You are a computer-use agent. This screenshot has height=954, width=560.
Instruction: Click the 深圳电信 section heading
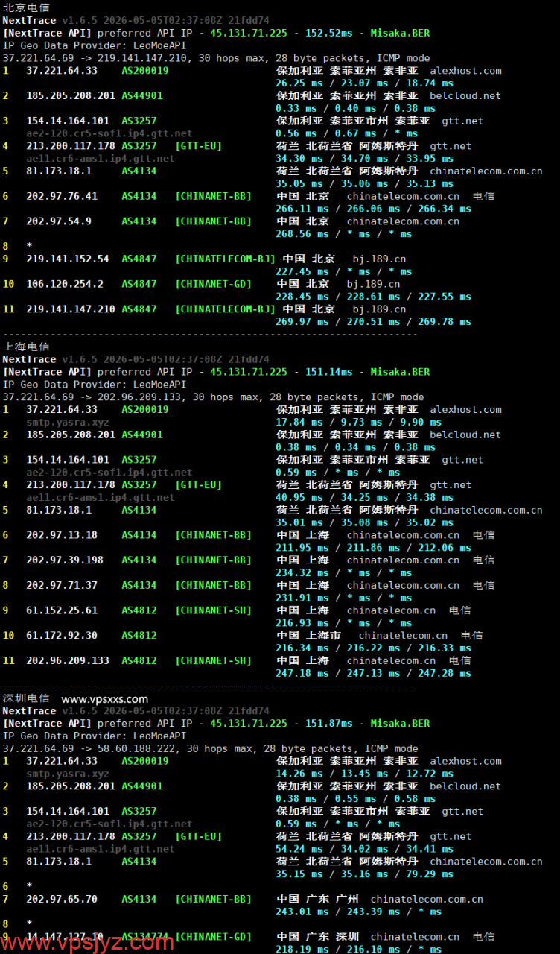26,698
